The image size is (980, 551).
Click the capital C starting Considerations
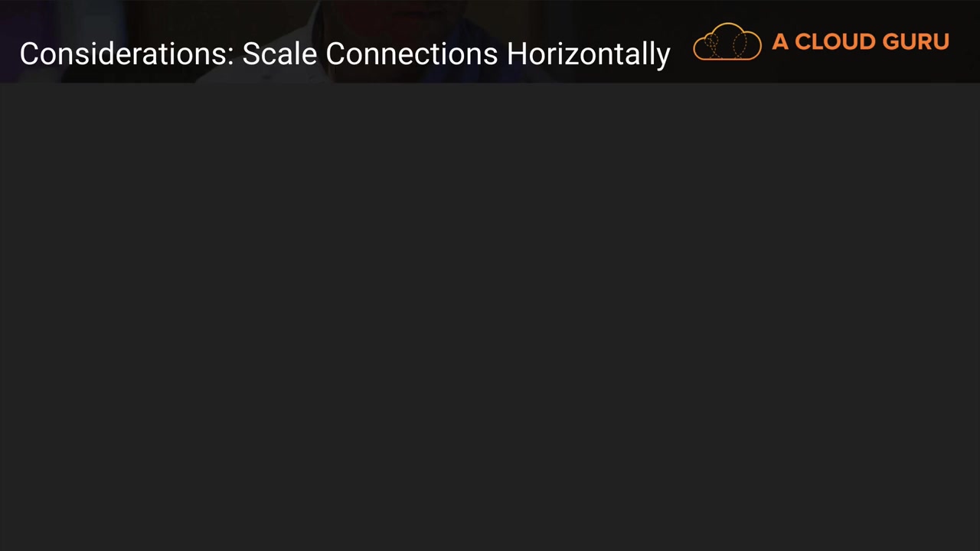(28, 54)
